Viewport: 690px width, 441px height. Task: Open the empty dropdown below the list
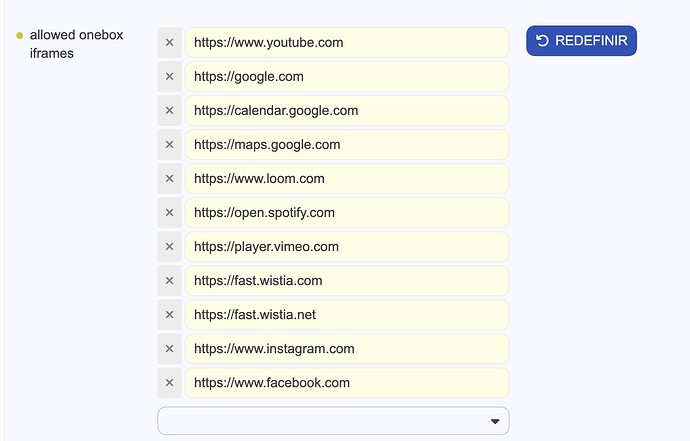click(333, 421)
